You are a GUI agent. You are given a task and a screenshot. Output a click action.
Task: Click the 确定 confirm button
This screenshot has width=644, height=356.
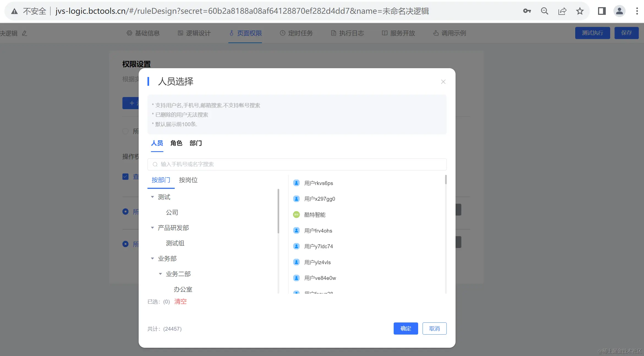coord(405,329)
